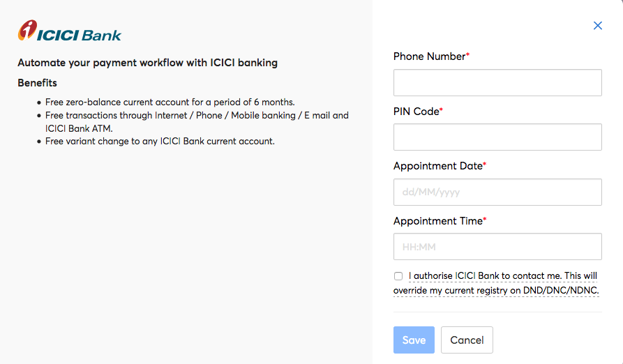The width and height of the screenshot is (623, 364).
Task: Click the Benefits heading
Action: pos(37,83)
